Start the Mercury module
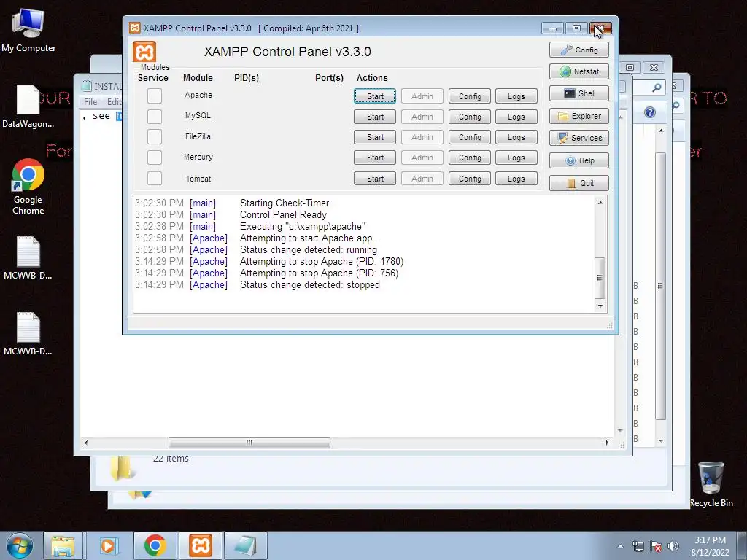Viewport: 747px width, 560px height. (375, 157)
